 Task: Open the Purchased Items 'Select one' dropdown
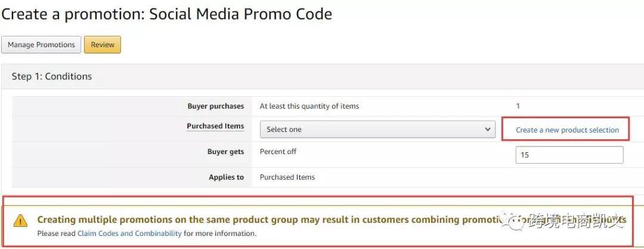(377, 129)
